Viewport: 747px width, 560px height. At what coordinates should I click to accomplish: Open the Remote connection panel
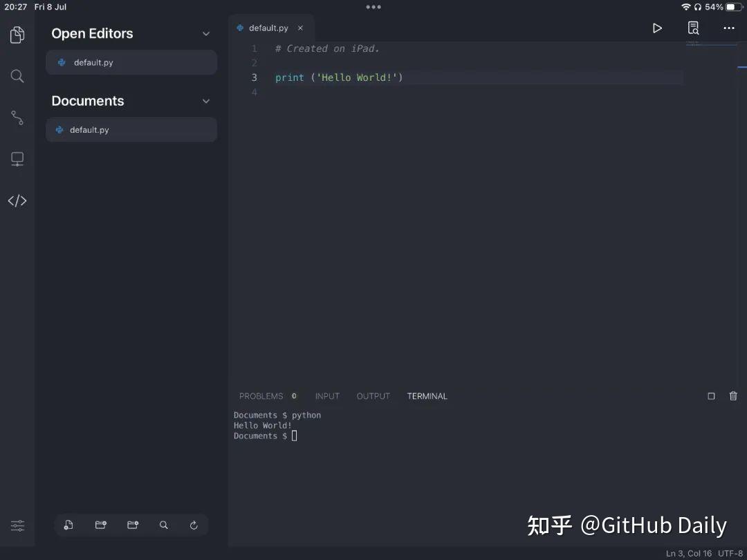click(17, 159)
